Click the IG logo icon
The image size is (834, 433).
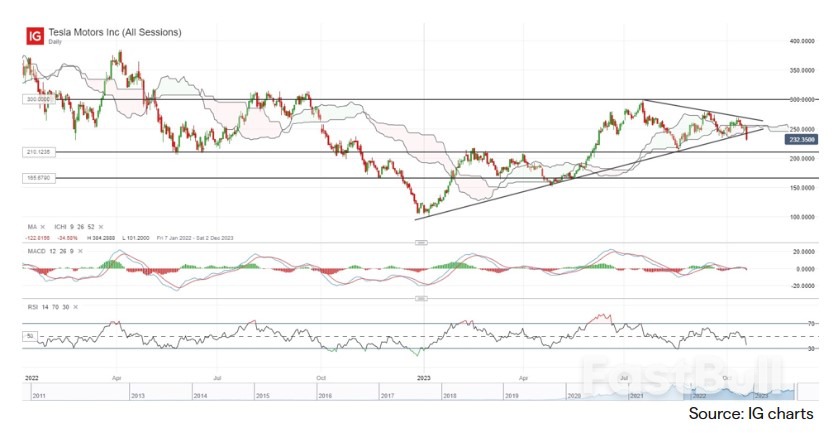35,36
